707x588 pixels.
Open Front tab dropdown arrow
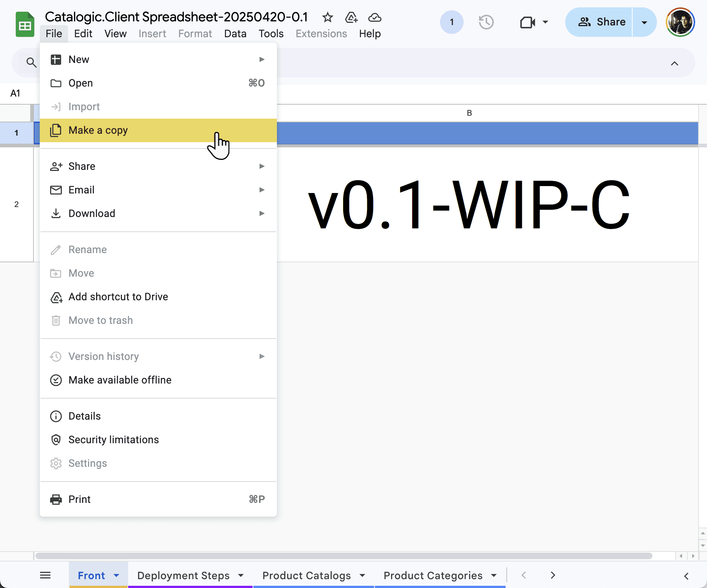[x=116, y=575]
